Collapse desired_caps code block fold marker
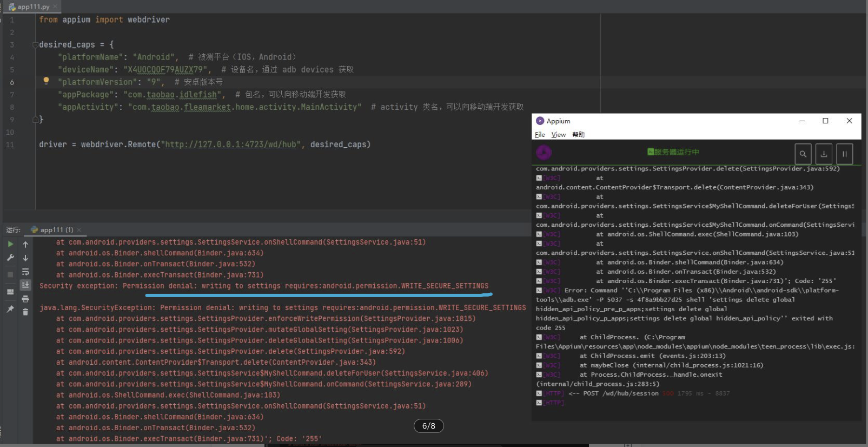868x447 pixels. (35, 45)
